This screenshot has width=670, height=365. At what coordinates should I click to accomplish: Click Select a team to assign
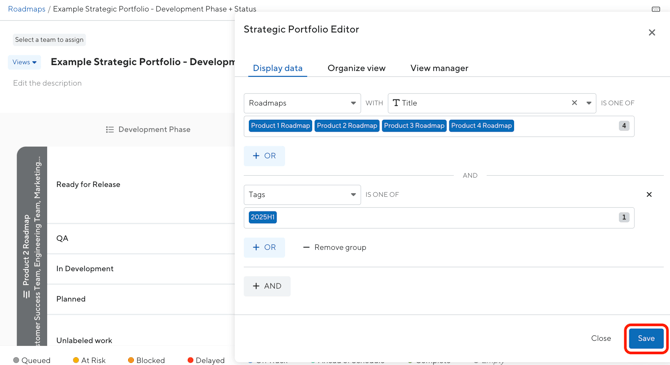[x=49, y=40]
